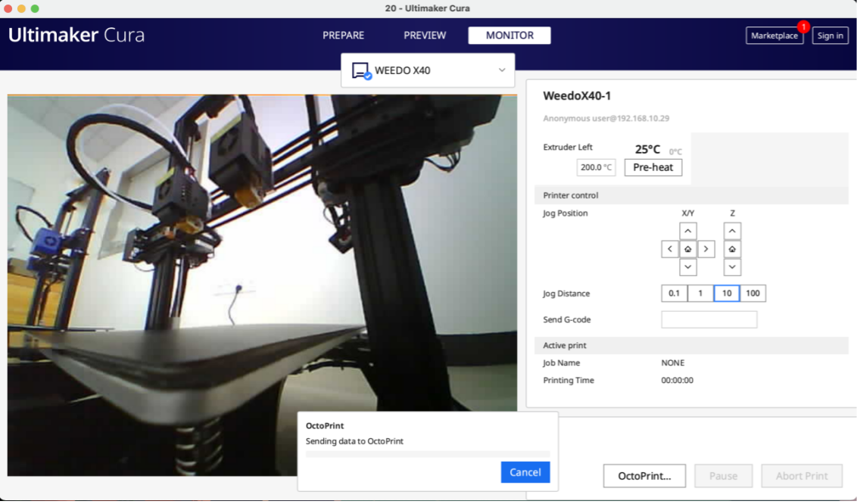Viewport: 860px width, 504px height.
Task: Set jog distance to 100
Action: (x=752, y=294)
